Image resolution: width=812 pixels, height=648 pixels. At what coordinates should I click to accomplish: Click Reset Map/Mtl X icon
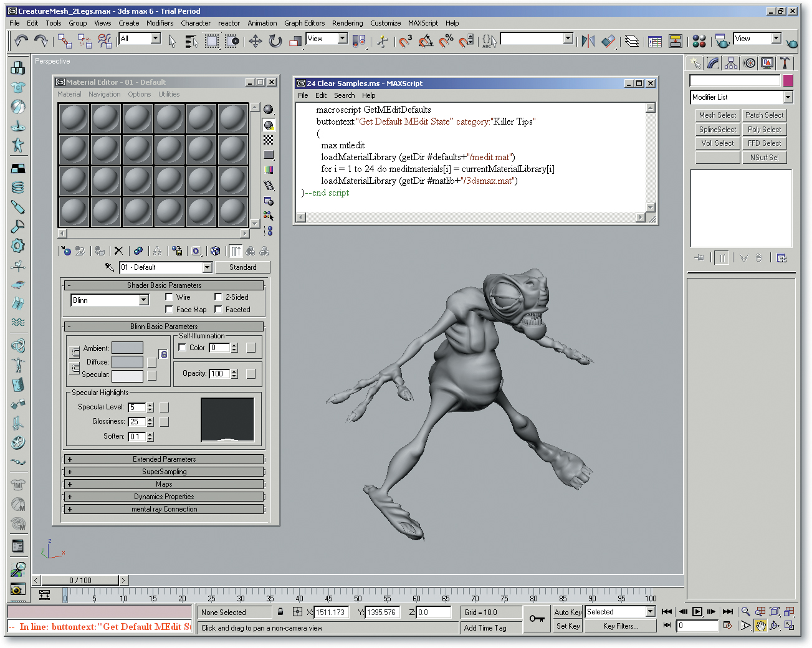118,250
